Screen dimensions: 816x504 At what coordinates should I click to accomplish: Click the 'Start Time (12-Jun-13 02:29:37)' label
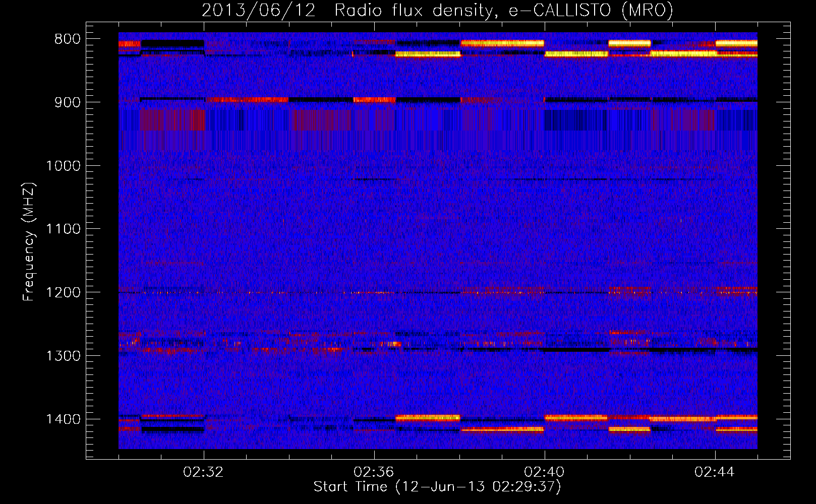437,487
